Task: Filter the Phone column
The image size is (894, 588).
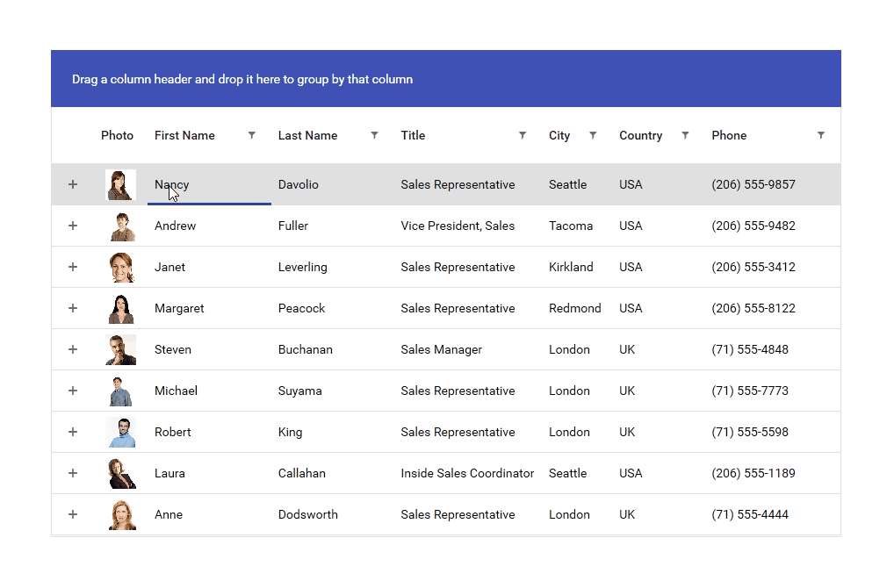Action: click(x=821, y=134)
